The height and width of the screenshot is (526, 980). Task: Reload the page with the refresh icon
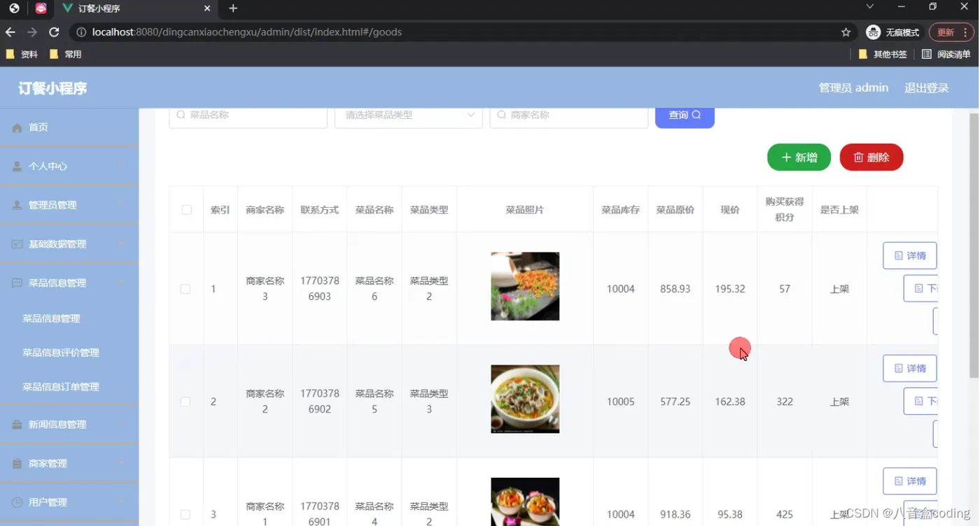(54, 32)
